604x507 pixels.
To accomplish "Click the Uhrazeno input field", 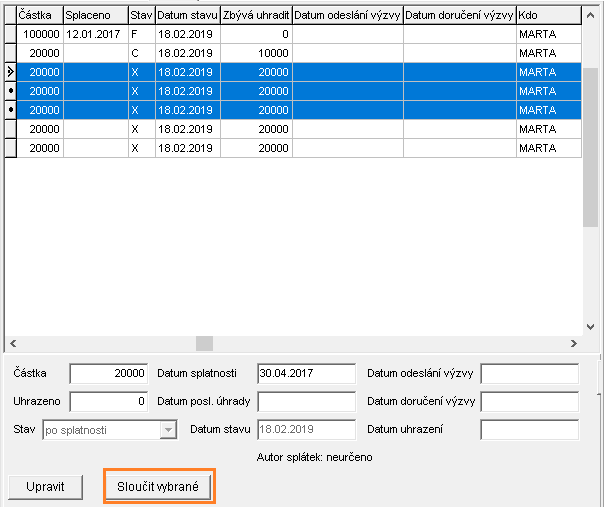I will coord(108,401).
